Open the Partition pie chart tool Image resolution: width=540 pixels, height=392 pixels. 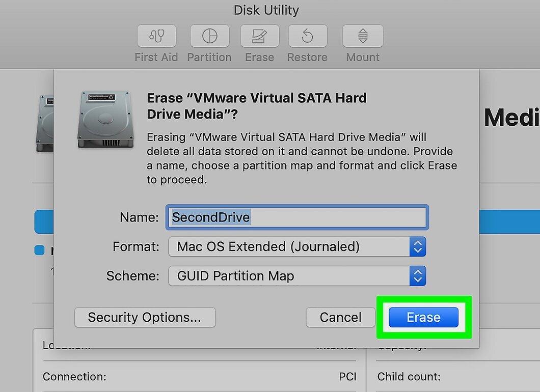pos(209,36)
